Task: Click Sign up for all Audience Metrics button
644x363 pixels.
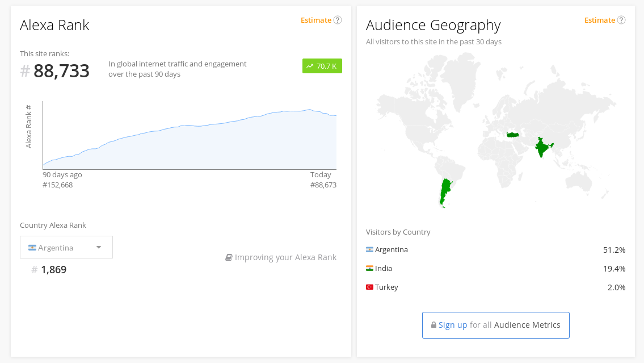Action: click(496, 325)
